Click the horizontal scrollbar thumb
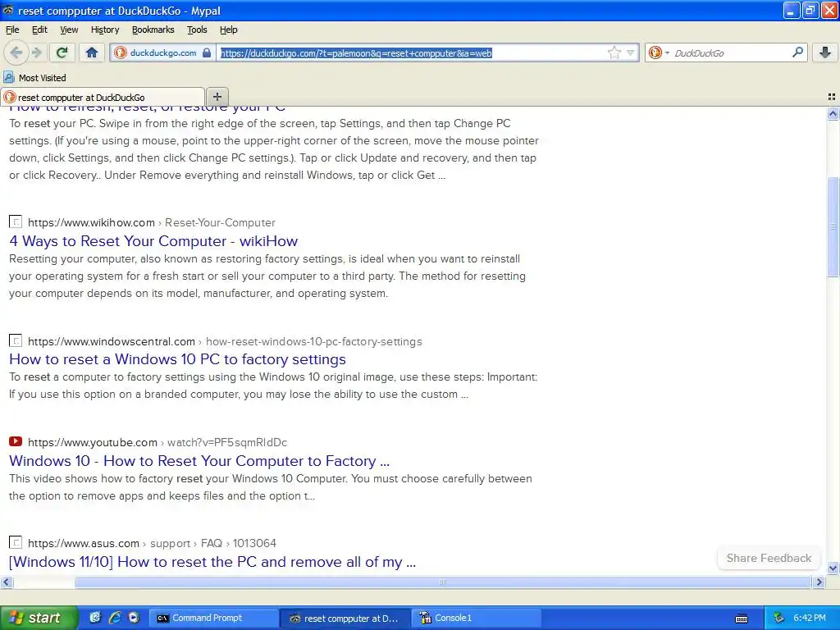 442,582
